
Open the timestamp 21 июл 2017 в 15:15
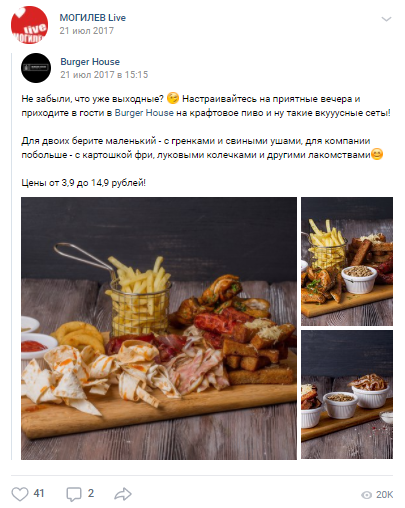point(104,75)
